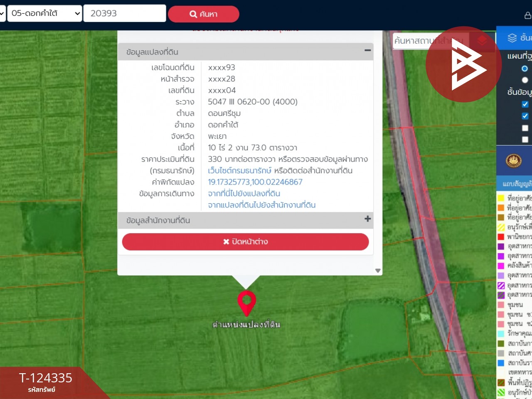
Task: Open the 05-ดอกคำใต้ district dropdown
Action: pyautogui.click(x=44, y=13)
